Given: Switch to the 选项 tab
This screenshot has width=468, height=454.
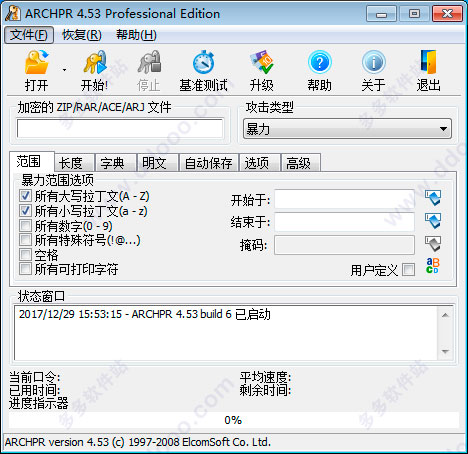Looking at the screenshot, I should pyautogui.click(x=260, y=163).
